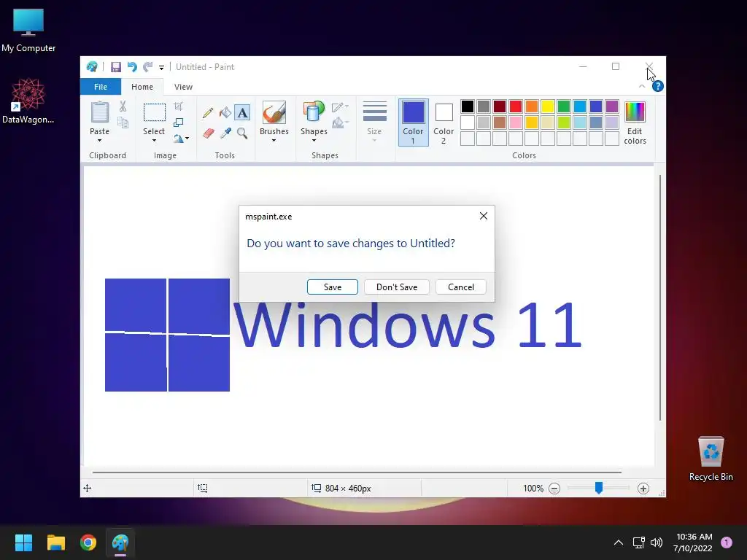Expand the Rotate dropdown arrow

tap(187, 139)
